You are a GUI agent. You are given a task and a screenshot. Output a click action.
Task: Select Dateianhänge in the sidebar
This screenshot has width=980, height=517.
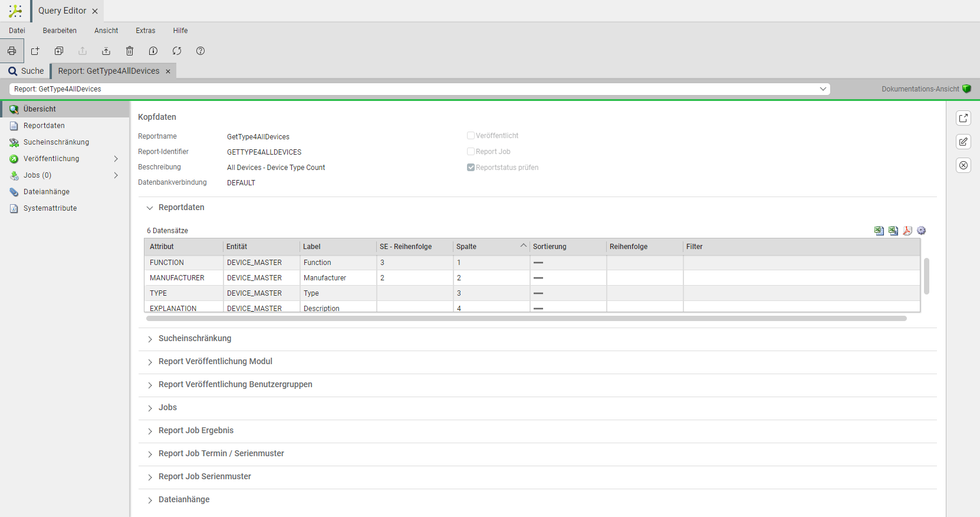(65, 192)
